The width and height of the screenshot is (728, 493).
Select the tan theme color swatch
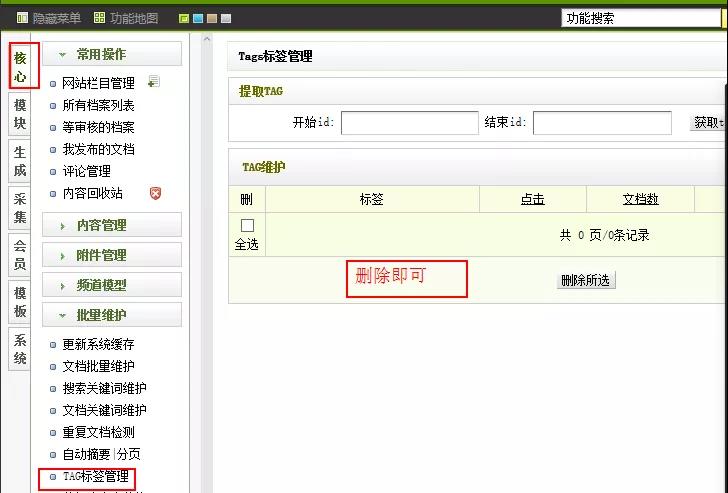coord(212,19)
